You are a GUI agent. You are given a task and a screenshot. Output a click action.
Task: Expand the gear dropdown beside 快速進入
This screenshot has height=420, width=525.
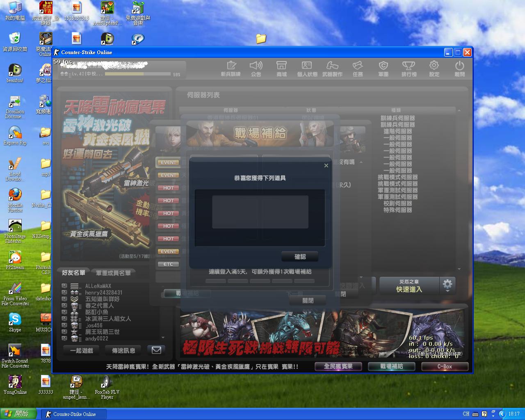[x=447, y=285]
